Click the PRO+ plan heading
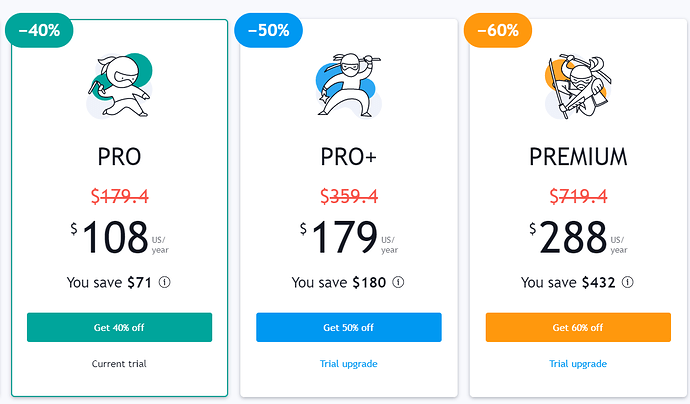The image size is (690, 404). (349, 157)
